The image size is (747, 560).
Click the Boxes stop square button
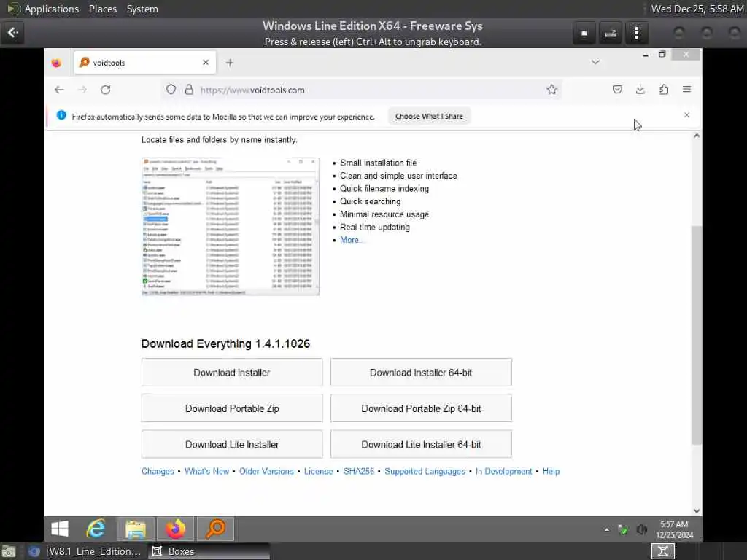tap(584, 33)
